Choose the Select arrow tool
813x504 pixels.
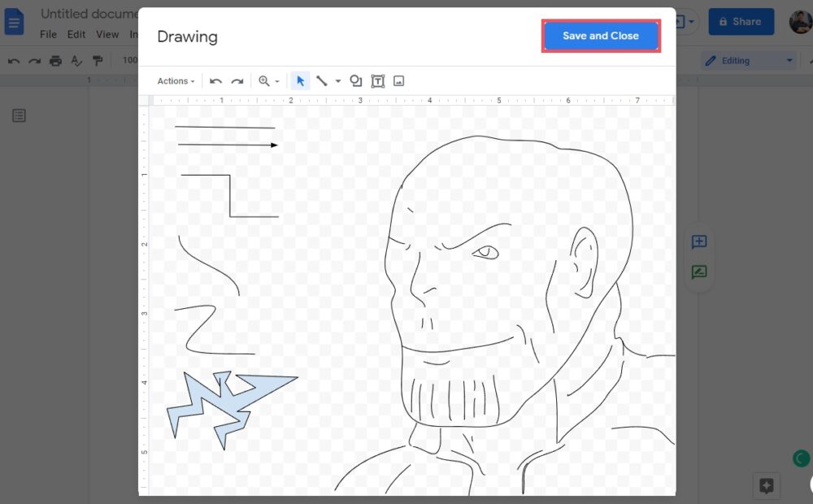tap(300, 81)
